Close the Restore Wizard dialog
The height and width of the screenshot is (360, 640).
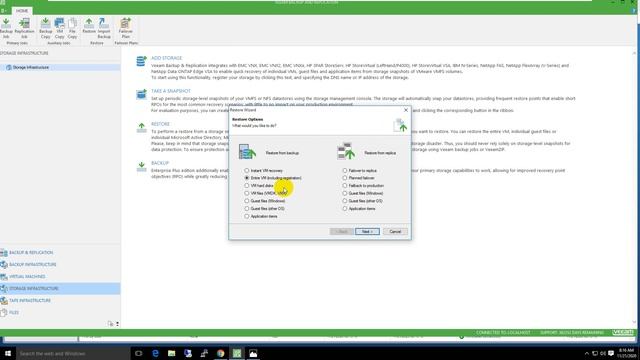click(x=406, y=110)
